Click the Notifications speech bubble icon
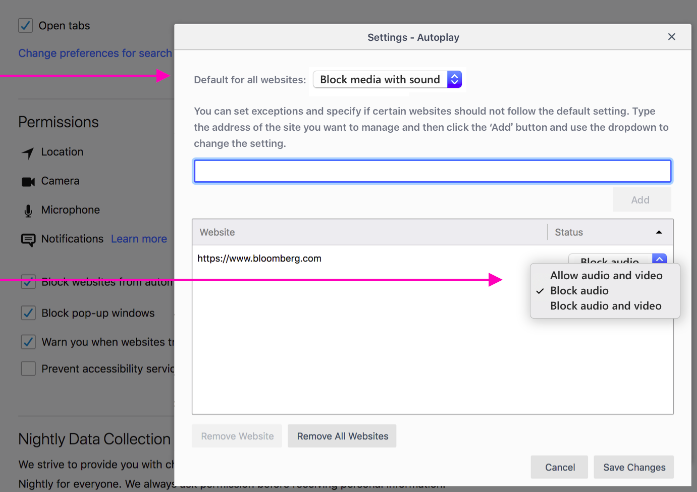This screenshot has height=492, width=697. click(x=27, y=240)
